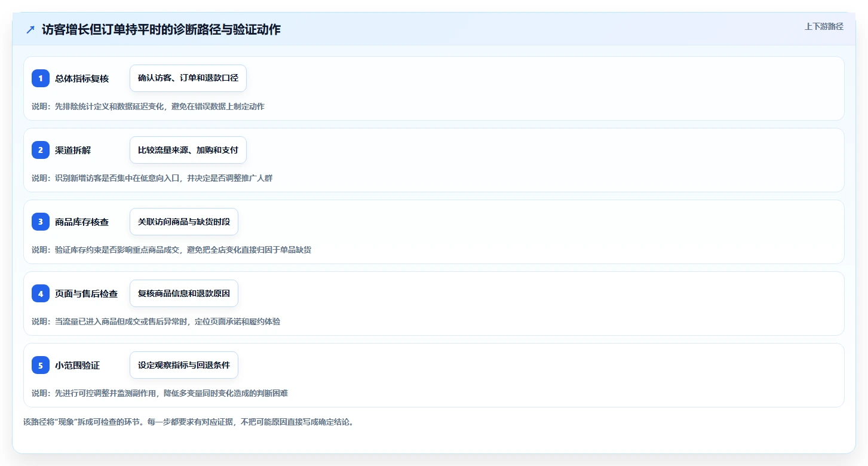Image resolution: width=868 pixels, height=466 pixels.
Task: Open the 上下游路径 label in header
Action: tap(824, 26)
